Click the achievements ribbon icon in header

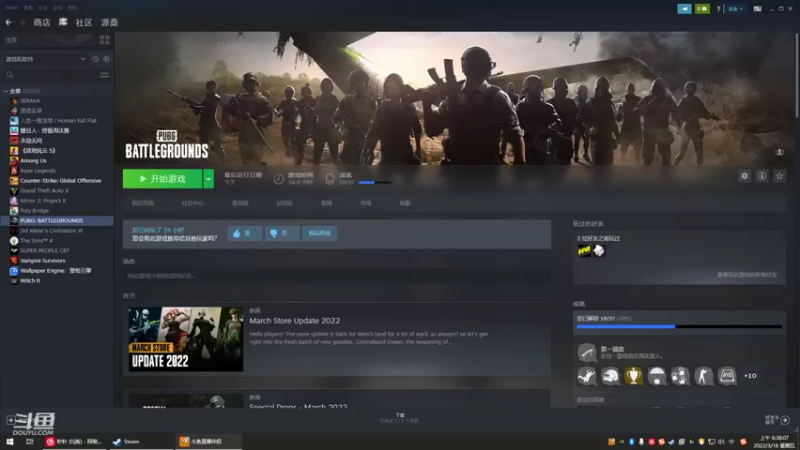[x=330, y=179]
